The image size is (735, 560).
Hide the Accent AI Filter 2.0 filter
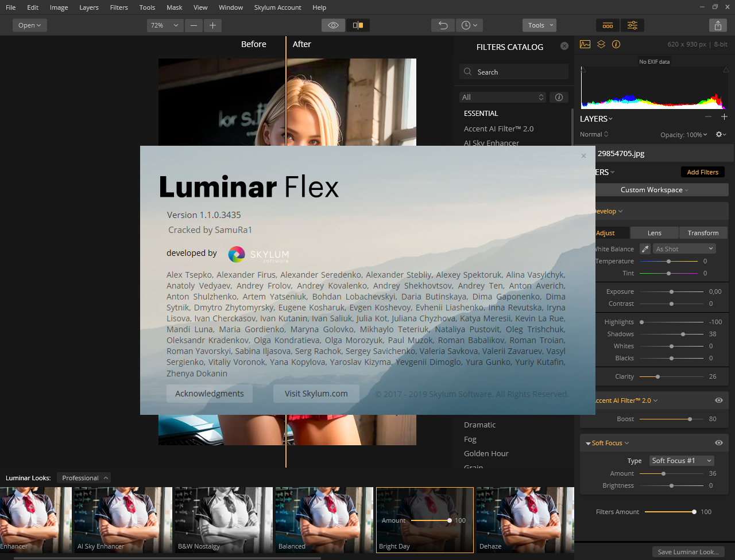point(719,400)
